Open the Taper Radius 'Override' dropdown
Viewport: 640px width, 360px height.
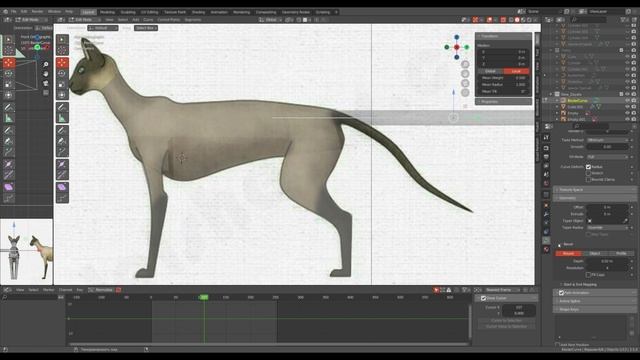[607, 228]
